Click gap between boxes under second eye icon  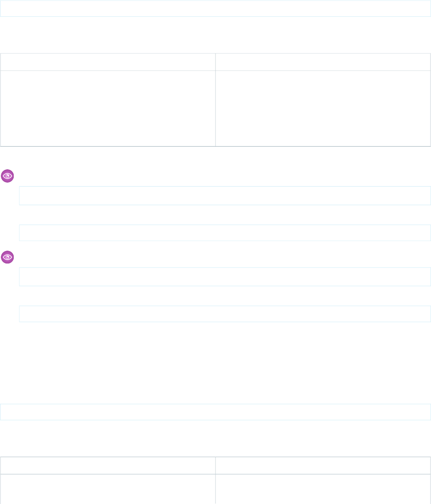click(x=225, y=296)
